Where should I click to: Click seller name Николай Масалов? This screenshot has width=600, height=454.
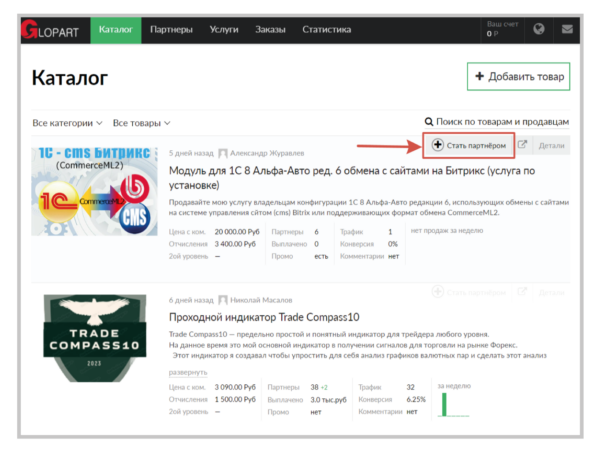click(261, 300)
